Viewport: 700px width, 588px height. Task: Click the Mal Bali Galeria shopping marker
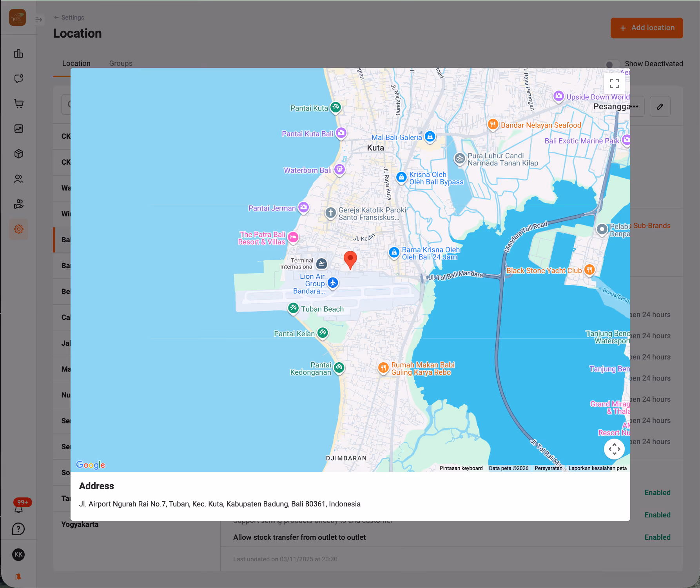[430, 137]
